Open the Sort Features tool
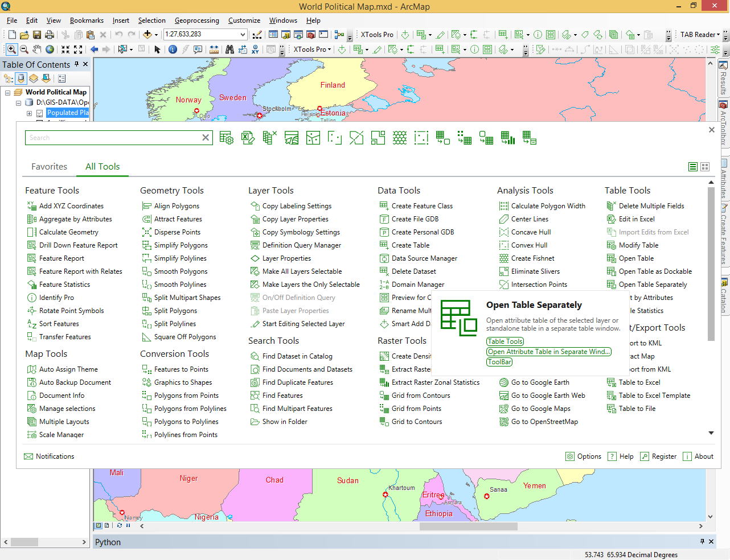The image size is (730, 560). tap(52, 324)
